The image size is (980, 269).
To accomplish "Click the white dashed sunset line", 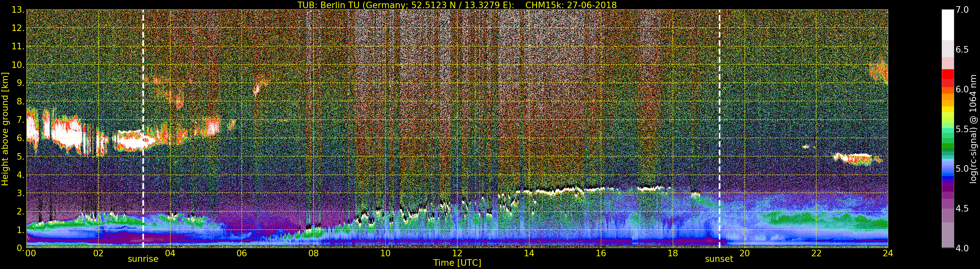I will click(719, 129).
